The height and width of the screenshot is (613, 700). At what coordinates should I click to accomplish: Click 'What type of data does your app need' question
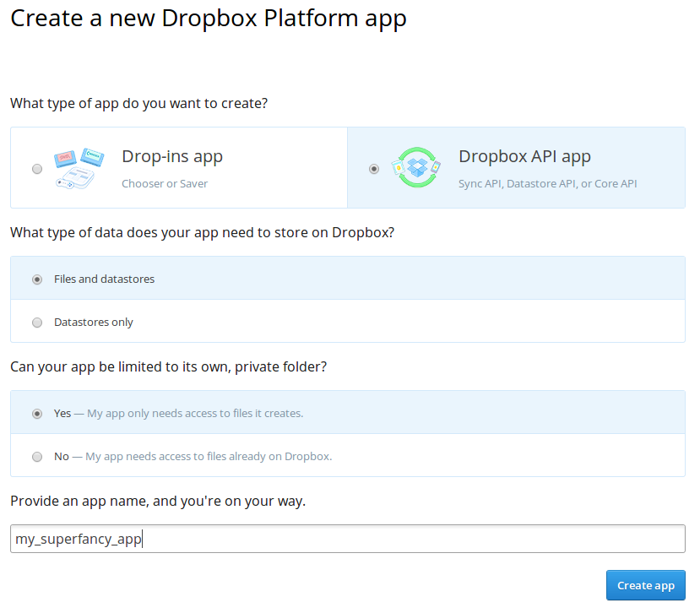coord(203,232)
